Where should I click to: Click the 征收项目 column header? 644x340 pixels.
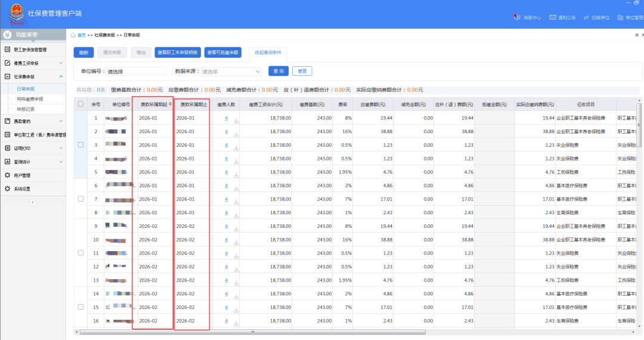(586, 104)
